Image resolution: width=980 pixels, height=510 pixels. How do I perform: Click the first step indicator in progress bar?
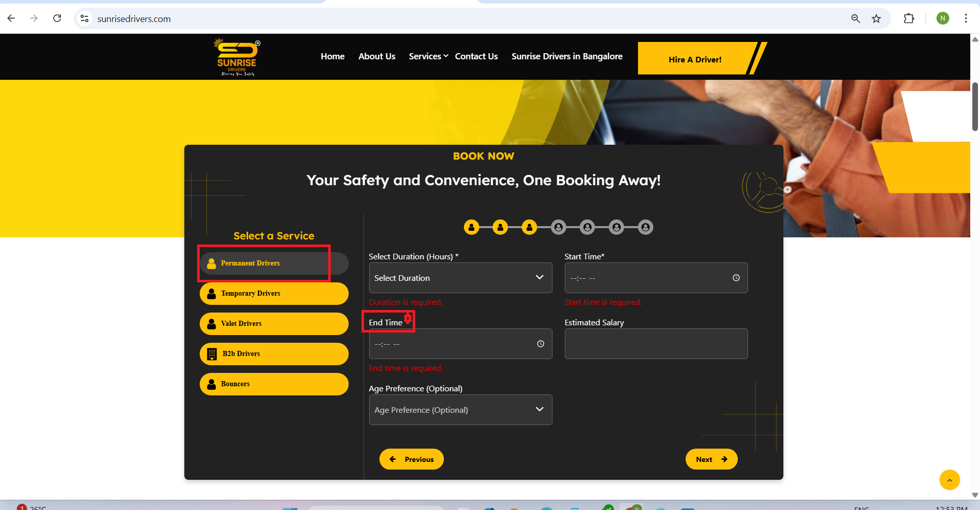click(x=471, y=227)
